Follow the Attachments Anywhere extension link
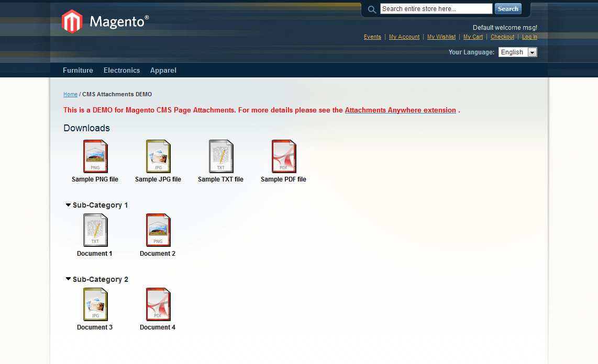 400,110
